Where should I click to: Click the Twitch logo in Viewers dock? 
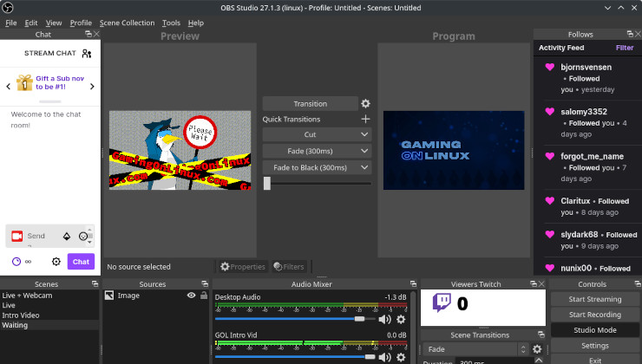(442, 303)
